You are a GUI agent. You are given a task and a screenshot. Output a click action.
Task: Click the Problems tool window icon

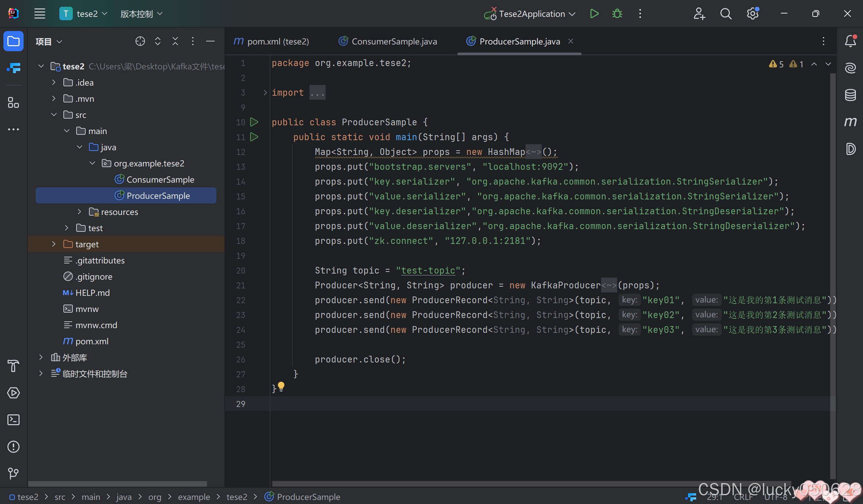[x=13, y=446]
